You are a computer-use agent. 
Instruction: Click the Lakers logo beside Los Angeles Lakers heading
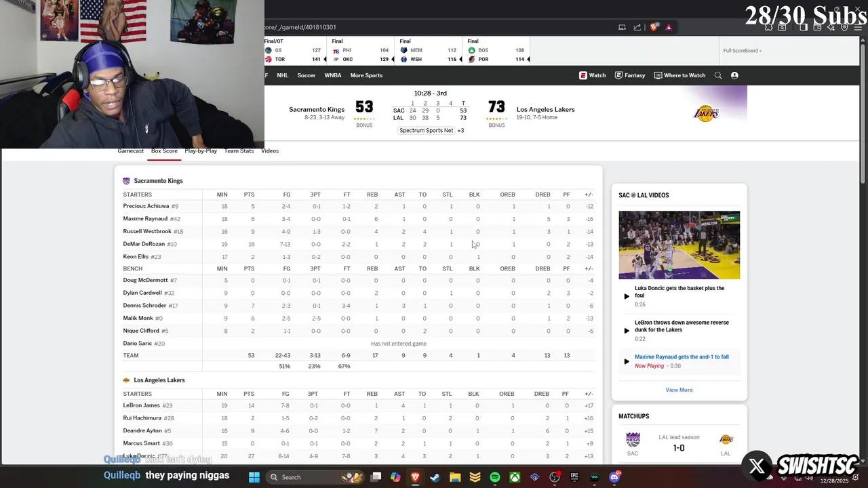[x=126, y=380]
